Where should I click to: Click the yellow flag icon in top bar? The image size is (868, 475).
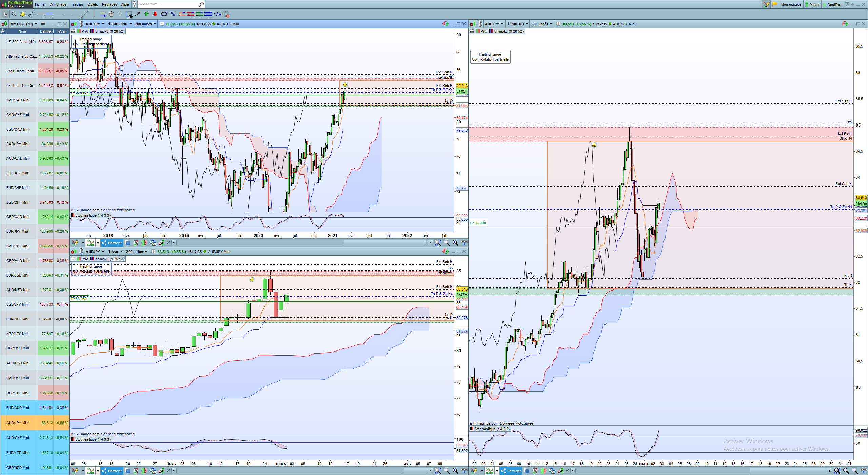(x=775, y=4)
